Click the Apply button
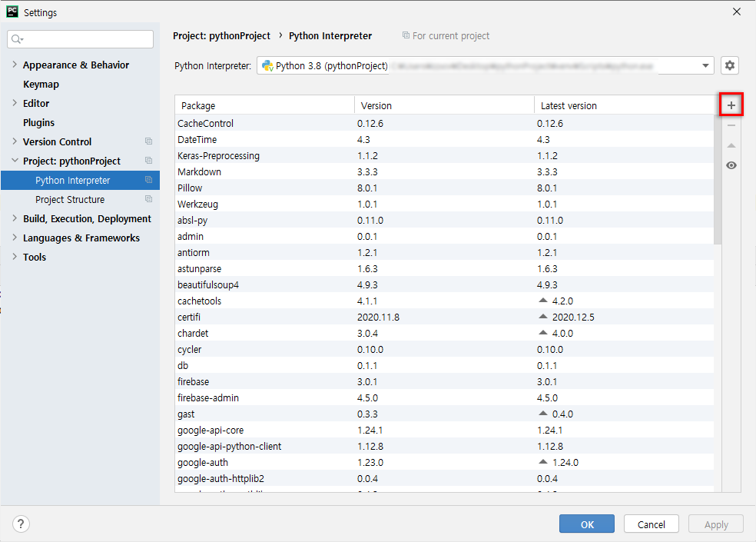The image size is (756, 542). click(716, 524)
